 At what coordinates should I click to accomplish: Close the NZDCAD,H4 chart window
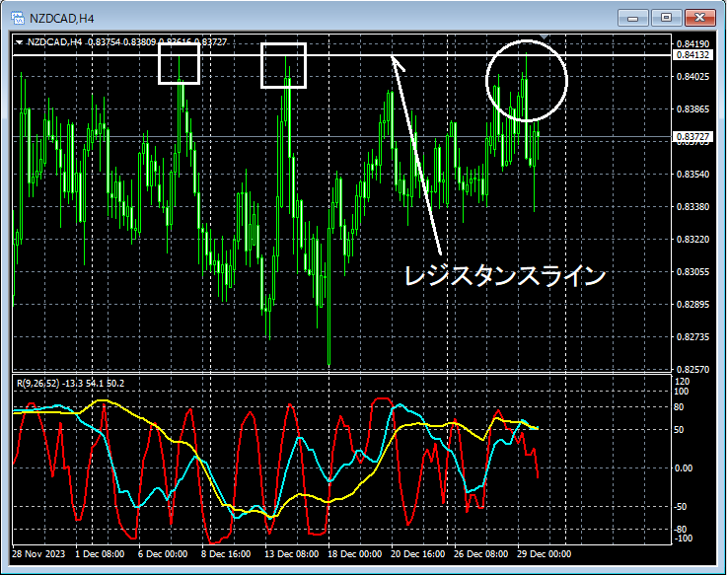point(700,18)
